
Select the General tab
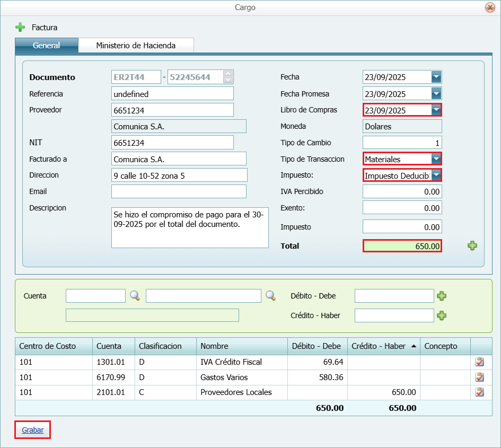click(47, 46)
